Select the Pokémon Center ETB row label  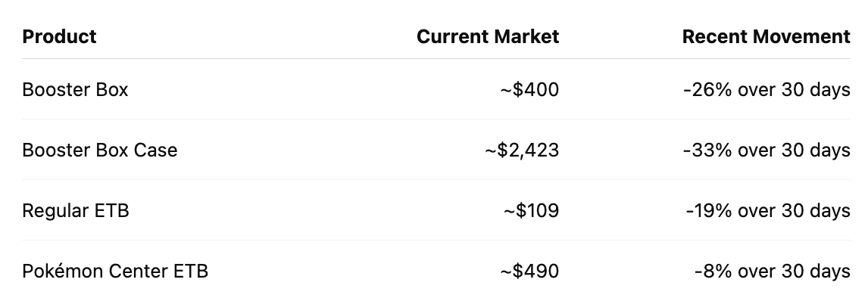point(115,271)
